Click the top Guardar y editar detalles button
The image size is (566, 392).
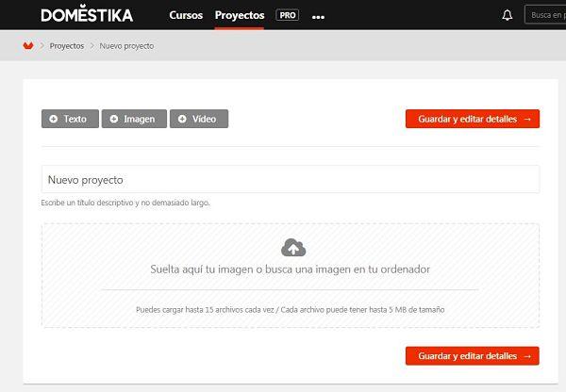click(x=473, y=119)
